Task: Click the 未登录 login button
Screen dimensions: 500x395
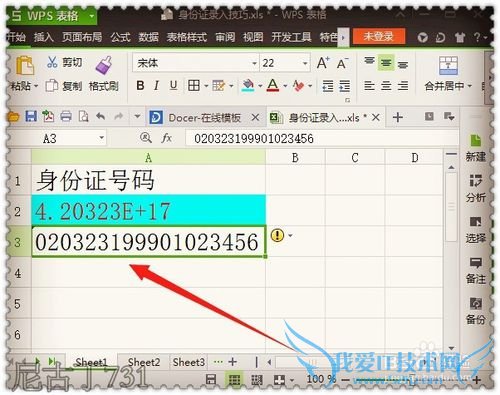Action: (379, 36)
